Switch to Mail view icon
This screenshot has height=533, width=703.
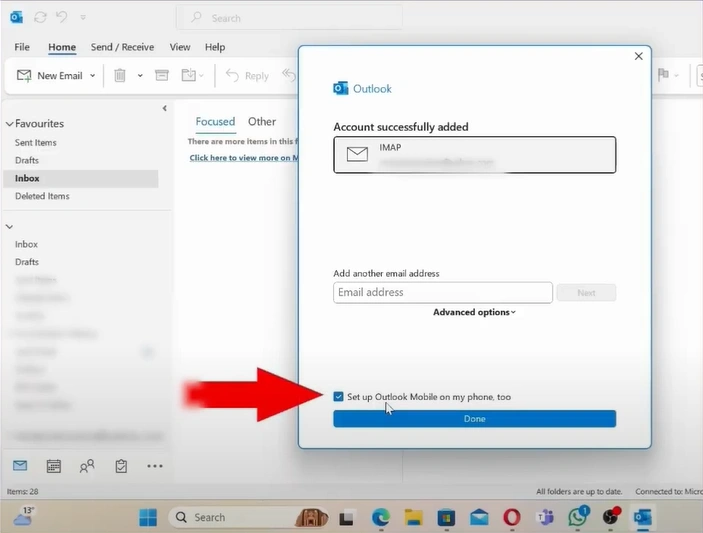click(20, 466)
